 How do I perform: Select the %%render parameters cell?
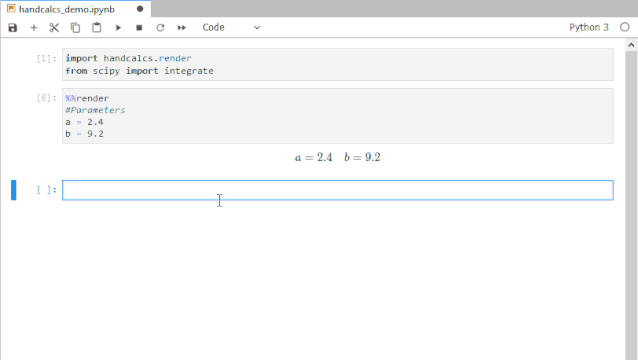coord(338,116)
